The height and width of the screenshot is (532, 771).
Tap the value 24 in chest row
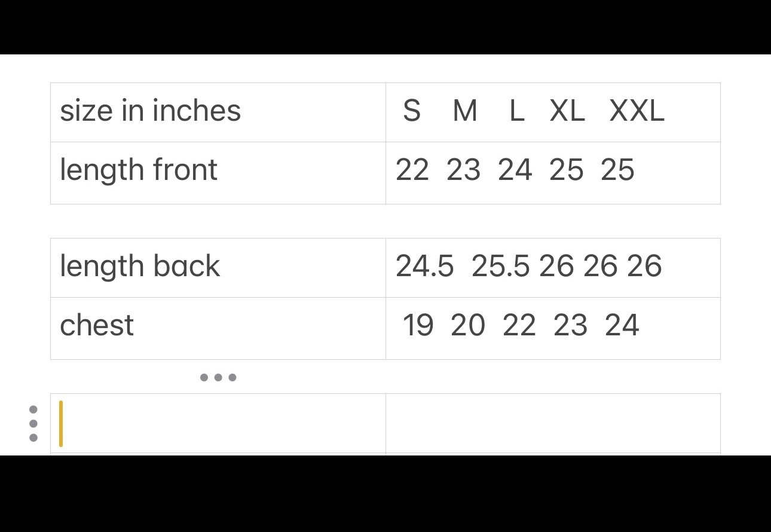tap(622, 326)
